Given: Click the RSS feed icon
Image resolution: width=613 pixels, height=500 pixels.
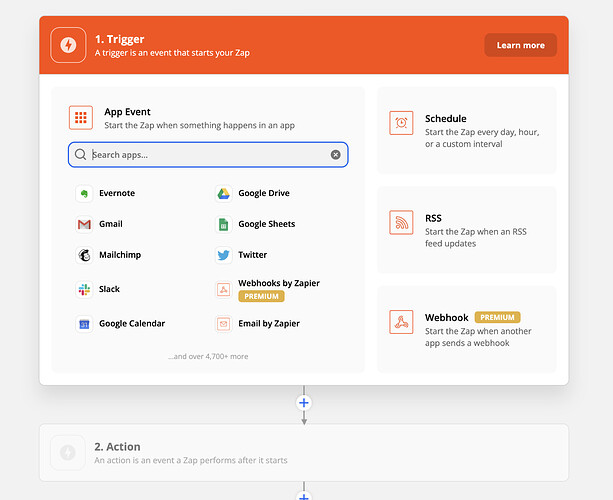Looking at the screenshot, I should click(401, 222).
